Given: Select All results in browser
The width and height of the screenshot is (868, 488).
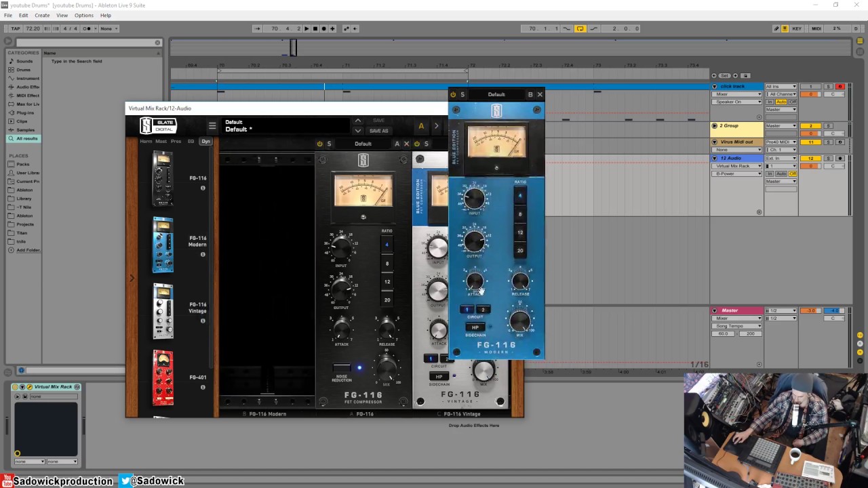Looking at the screenshot, I should click(24, 138).
